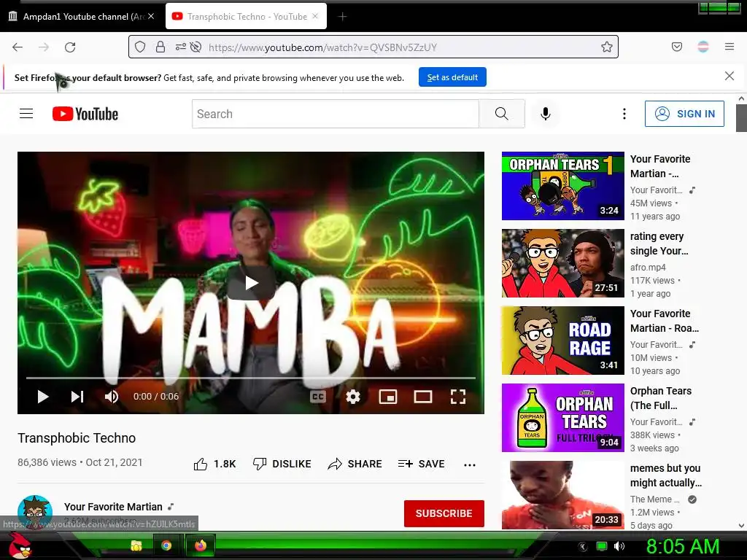Open 'rating every single Your...' title
The width and height of the screenshot is (747, 560).
coord(659,244)
